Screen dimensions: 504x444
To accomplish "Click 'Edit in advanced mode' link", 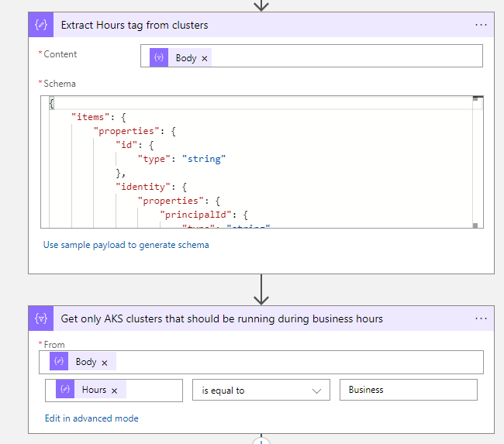I will 91,418.
